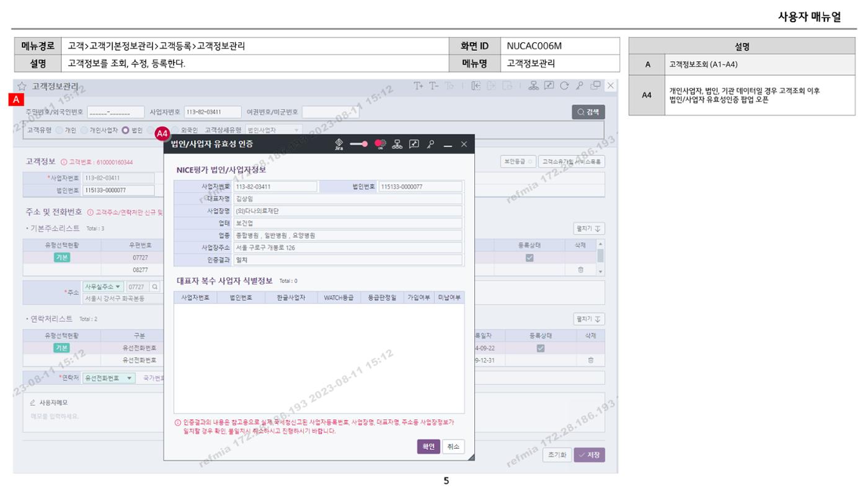Click popup 사업장명 field (의)다나의료재단

click(348, 211)
